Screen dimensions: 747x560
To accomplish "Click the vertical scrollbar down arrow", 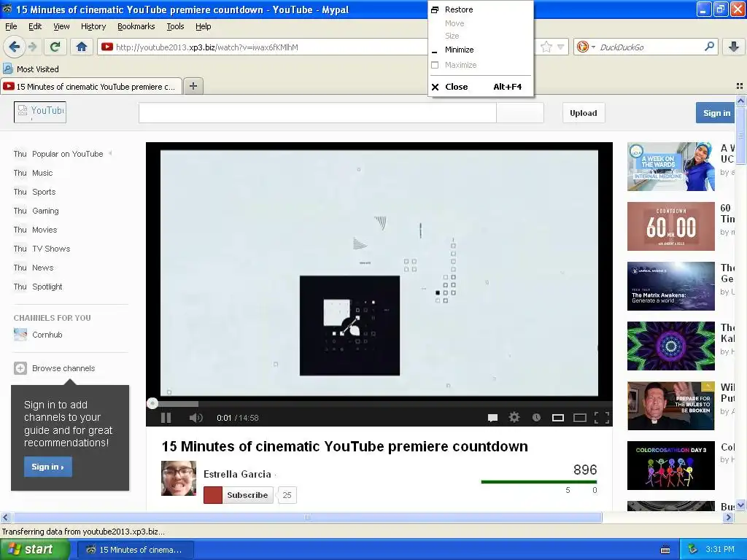I will click(x=740, y=505).
